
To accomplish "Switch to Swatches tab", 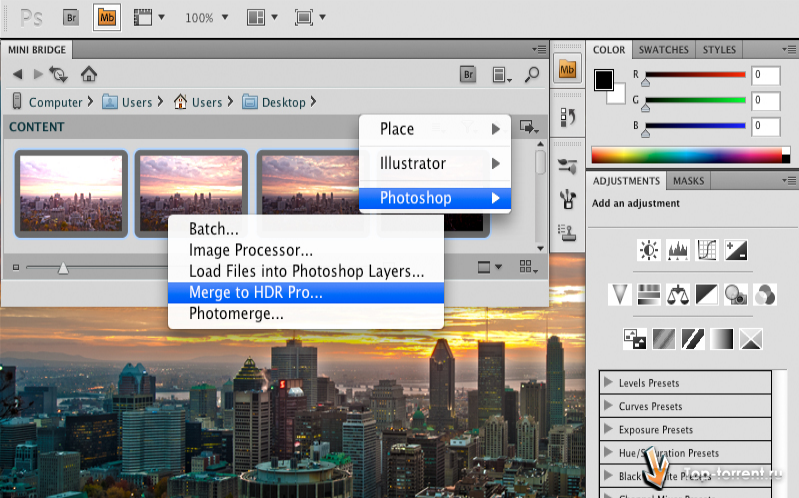I will tap(663, 50).
